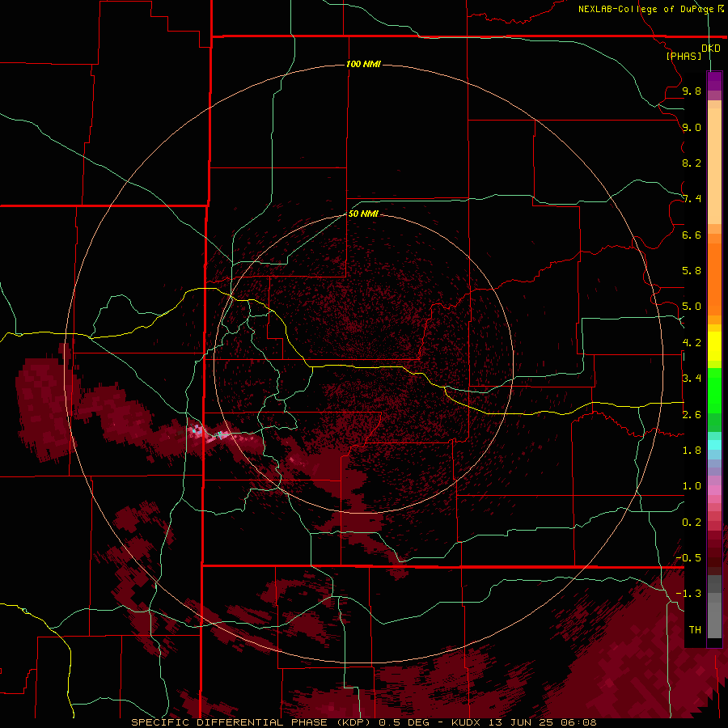Image resolution: width=728 pixels, height=728 pixels.
Task: Pick the pink segment of the color bar
Action: click(x=714, y=490)
